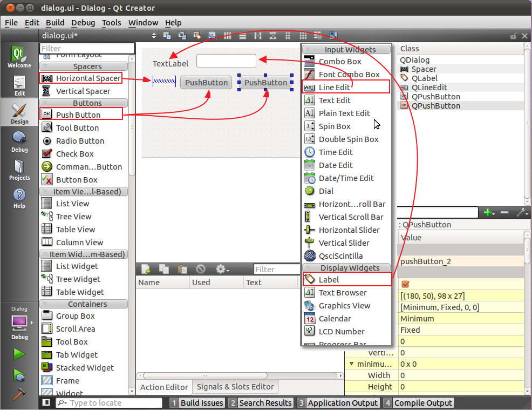Screen dimensions: 532x410
Task: Collapse the minimumSize property triangle
Action: [x=351, y=364]
